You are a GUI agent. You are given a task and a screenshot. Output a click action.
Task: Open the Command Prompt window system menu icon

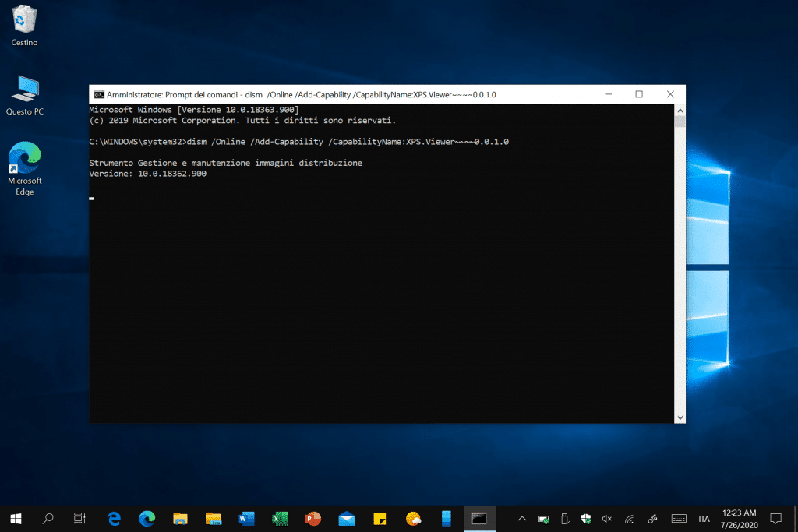[x=99, y=94]
